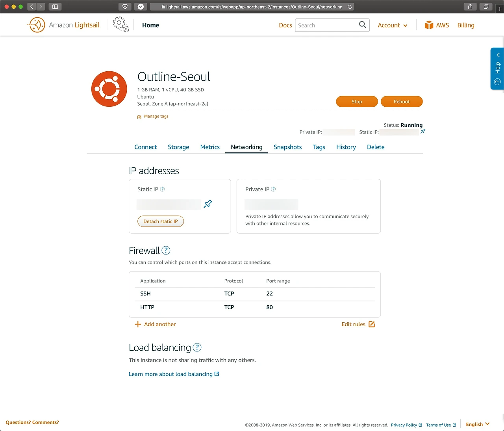The image size is (504, 431).
Task: Click the Running status text
Action: click(411, 125)
